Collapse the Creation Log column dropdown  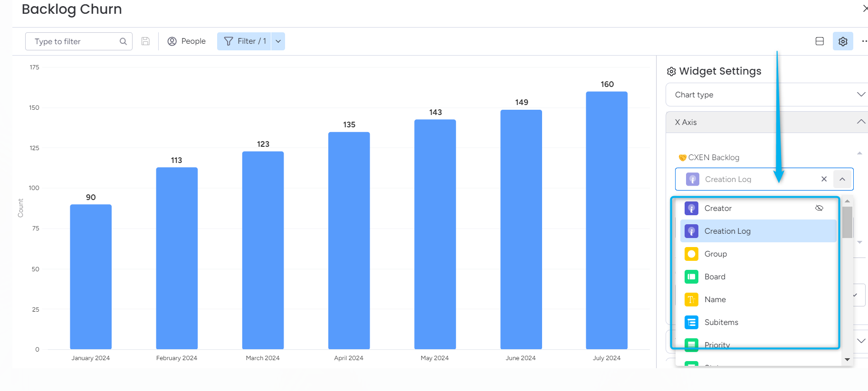pos(842,179)
